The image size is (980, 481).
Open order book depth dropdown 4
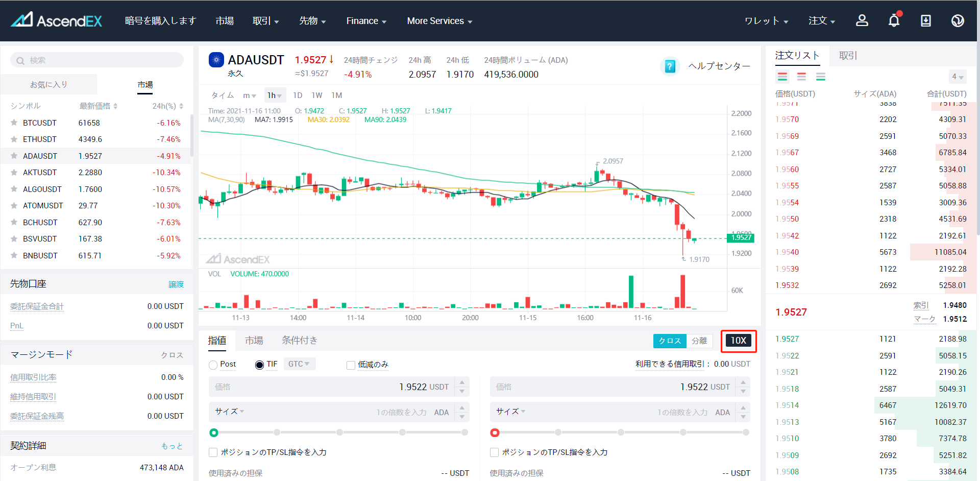[958, 77]
